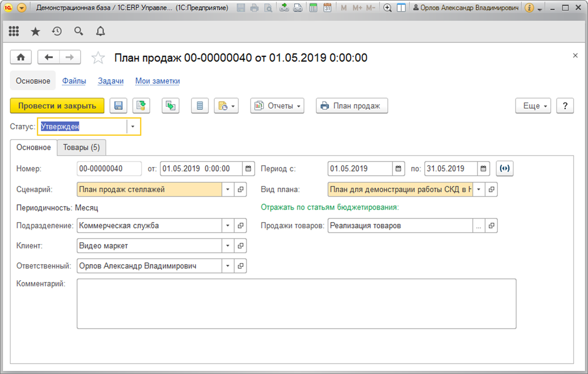
Task: Open 1C main menu dropdown arrow
Action: (x=22, y=7)
